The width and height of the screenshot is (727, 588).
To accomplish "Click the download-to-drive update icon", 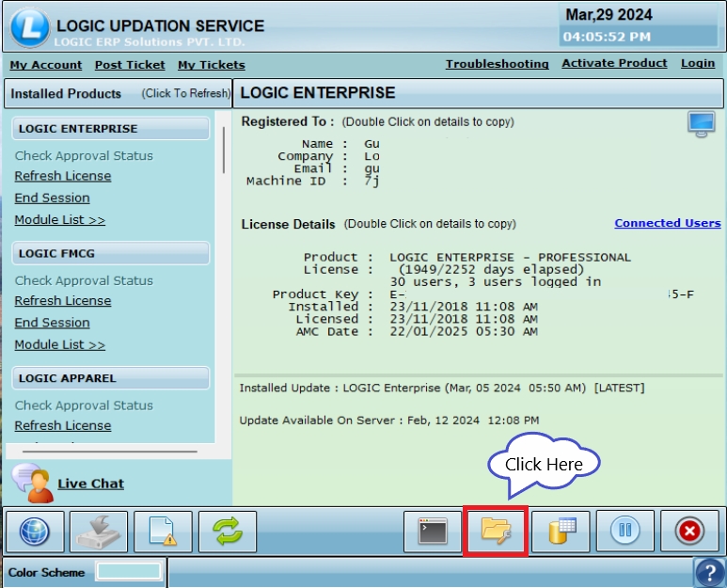I will tap(99, 532).
